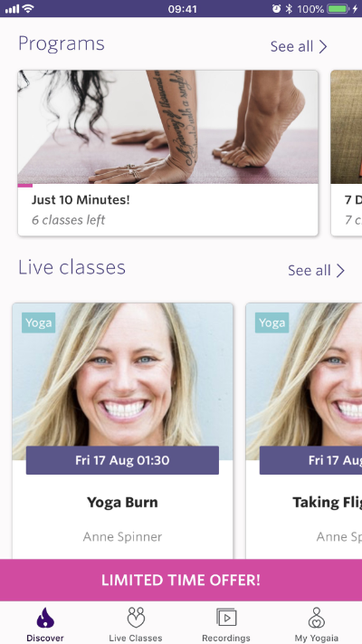Open My Yogaia person icon

click(317, 618)
